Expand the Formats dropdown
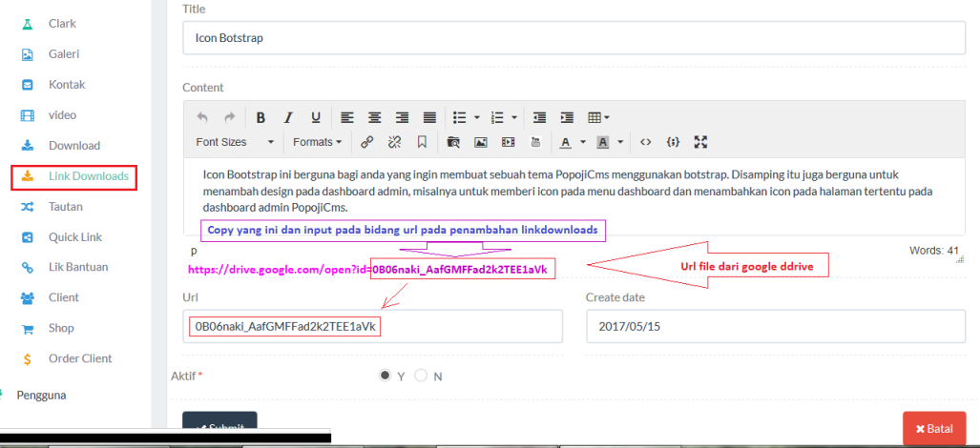The height and width of the screenshot is (448, 980). 317,142
